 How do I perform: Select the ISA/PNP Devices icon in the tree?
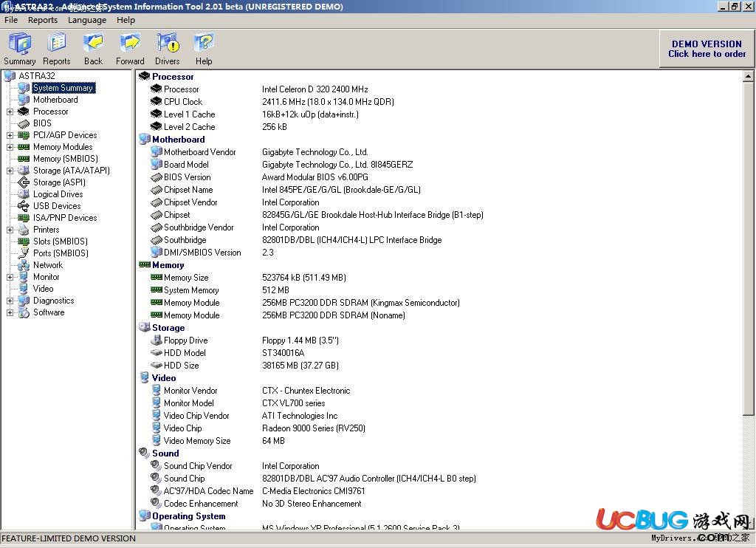click(24, 218)
